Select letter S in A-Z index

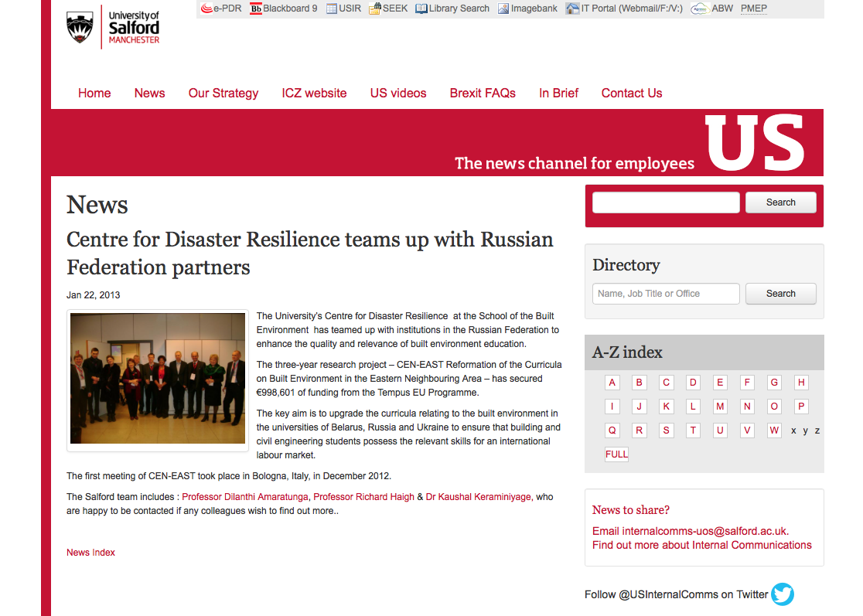point(666,430)
